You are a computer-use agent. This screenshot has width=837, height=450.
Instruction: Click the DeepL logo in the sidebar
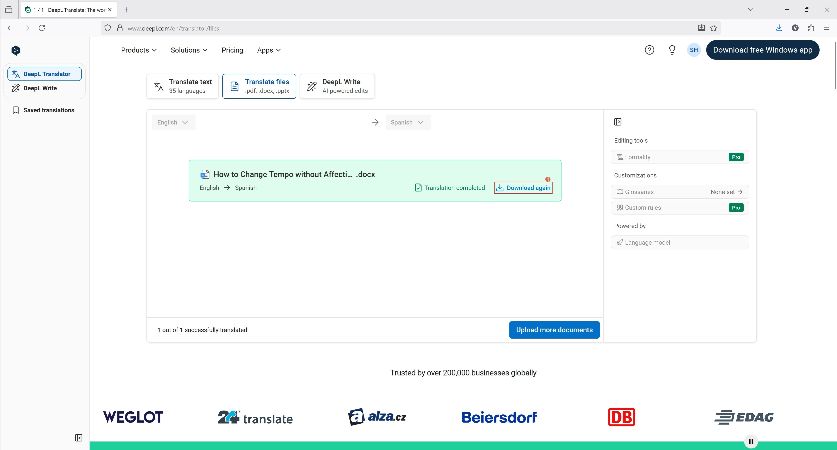(16, 51)
